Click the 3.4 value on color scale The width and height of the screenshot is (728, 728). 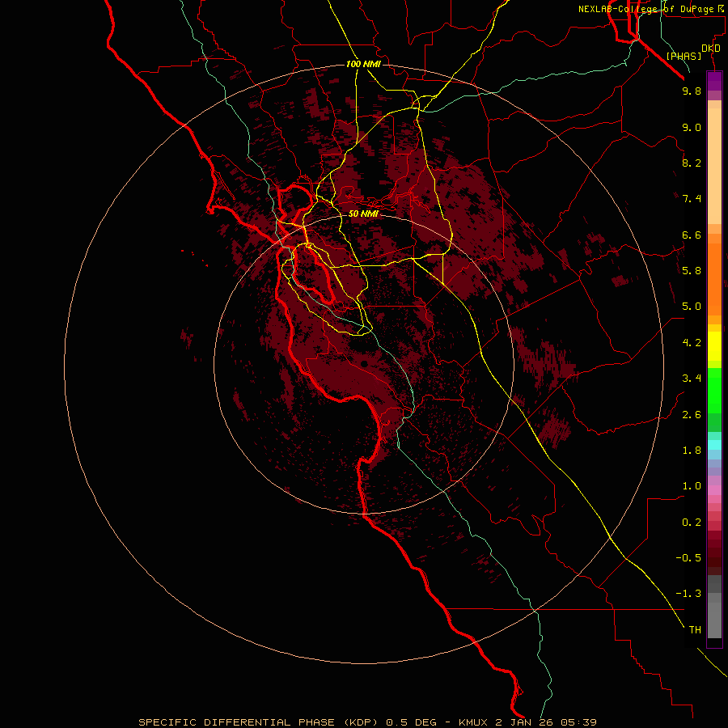click(x=692, y=379)
